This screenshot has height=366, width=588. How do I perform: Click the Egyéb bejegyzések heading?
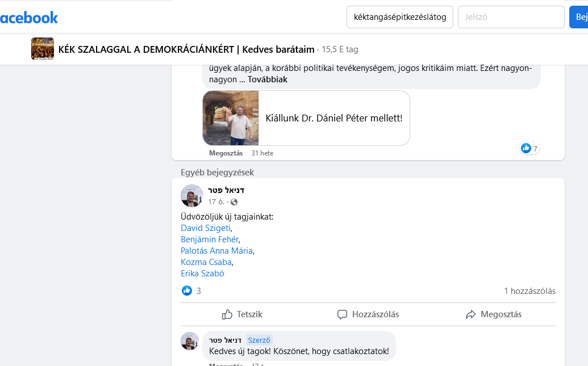tap(217, 173)
